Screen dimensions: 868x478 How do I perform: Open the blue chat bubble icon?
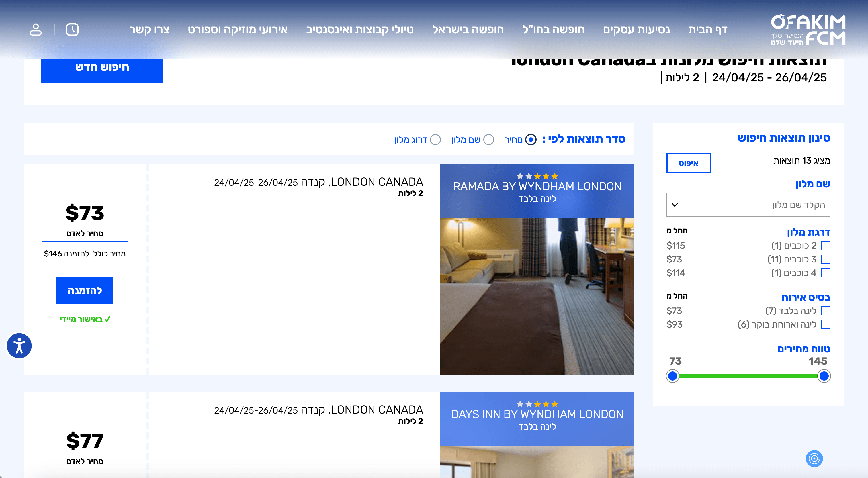click(814, 458)
